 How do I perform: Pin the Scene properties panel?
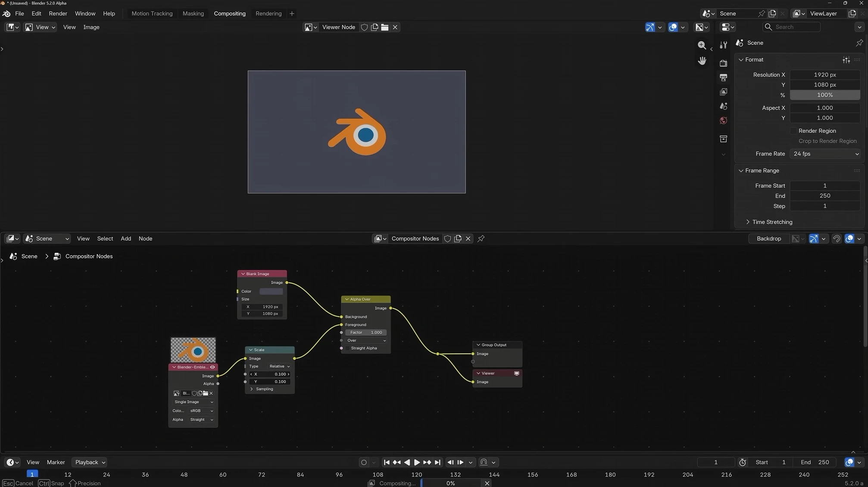(x=859, y=43)
